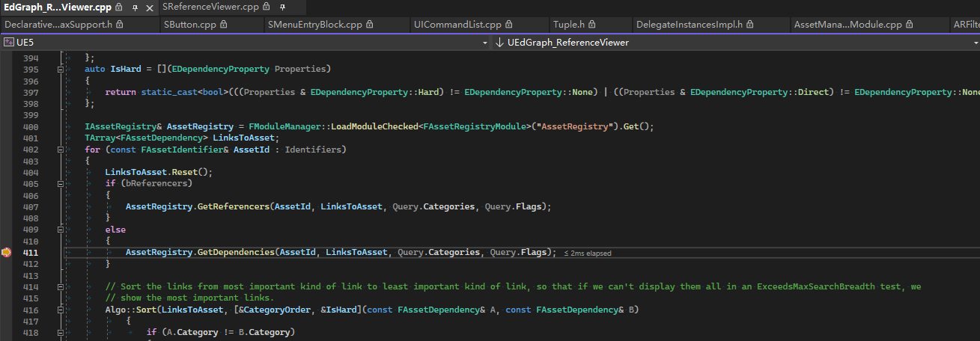The height and width of the screenshot is (341, 980).
Task: Click 'LinksToAsset.Reset()' on line 404
Action: pos(159,173)
